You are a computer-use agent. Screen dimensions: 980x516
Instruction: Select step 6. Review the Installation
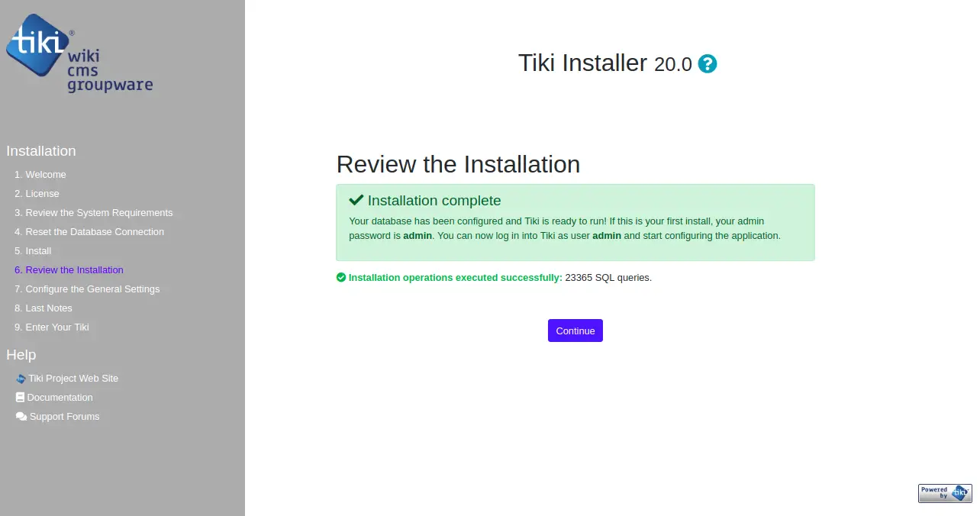[x=69, y=270]
